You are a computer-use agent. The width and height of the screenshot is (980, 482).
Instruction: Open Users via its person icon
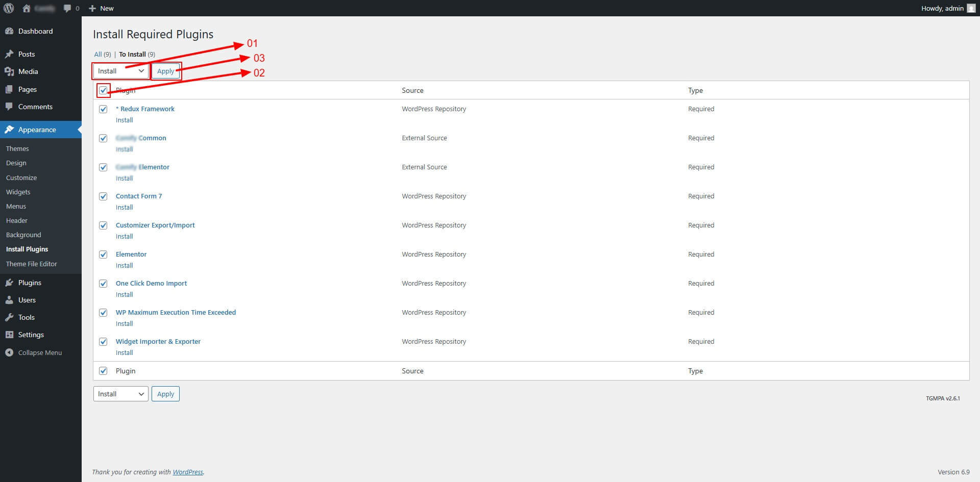coord(9,300)
